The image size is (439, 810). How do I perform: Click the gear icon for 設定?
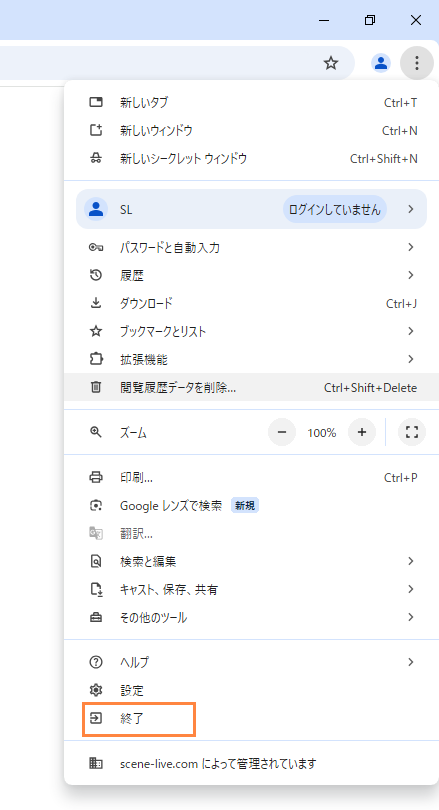click(x=96, y=690)
